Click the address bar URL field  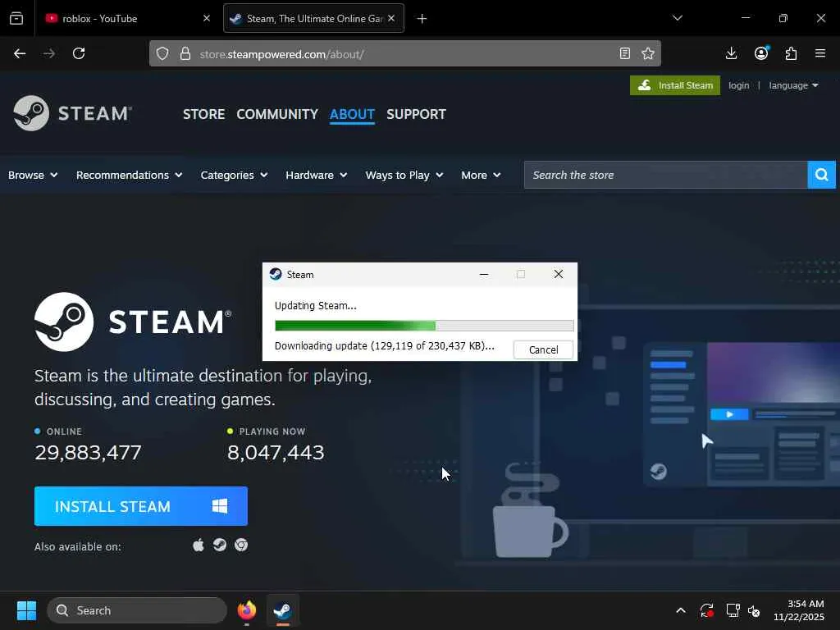point(405,54)
